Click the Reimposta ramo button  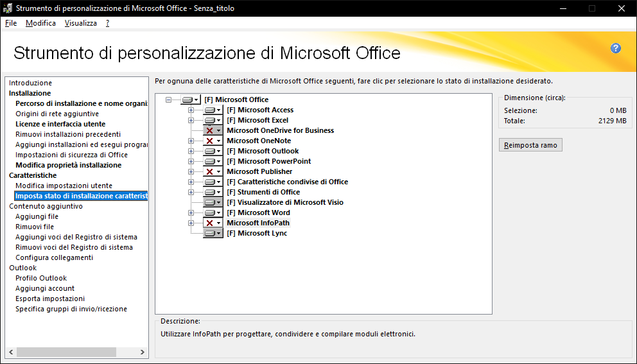(x=530, y=145)
